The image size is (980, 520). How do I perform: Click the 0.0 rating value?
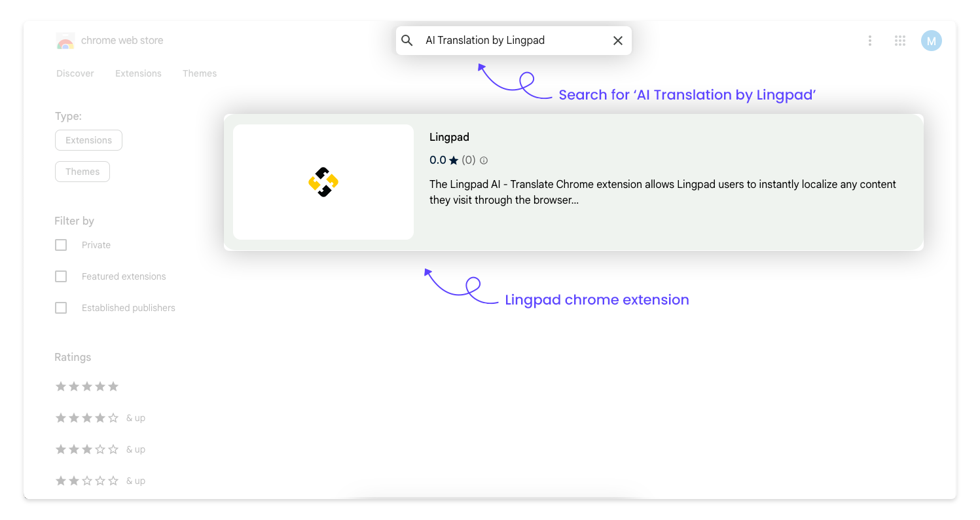[438, 160]
